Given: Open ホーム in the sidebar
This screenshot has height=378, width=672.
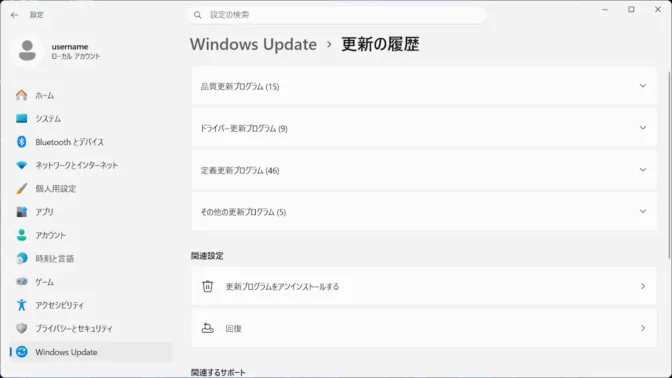Looking at the screenshot, I should click(x=91, y=95).
